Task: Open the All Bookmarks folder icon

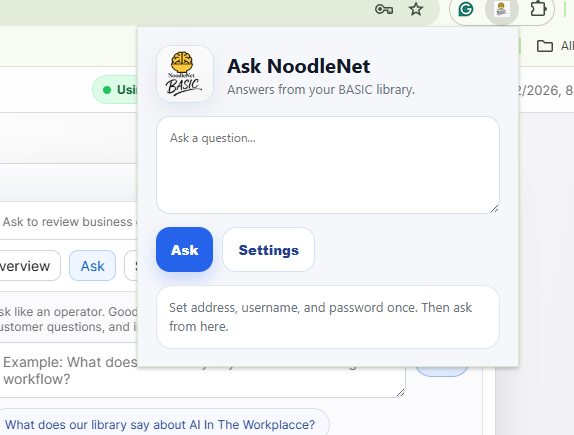Action: point(545,46)
